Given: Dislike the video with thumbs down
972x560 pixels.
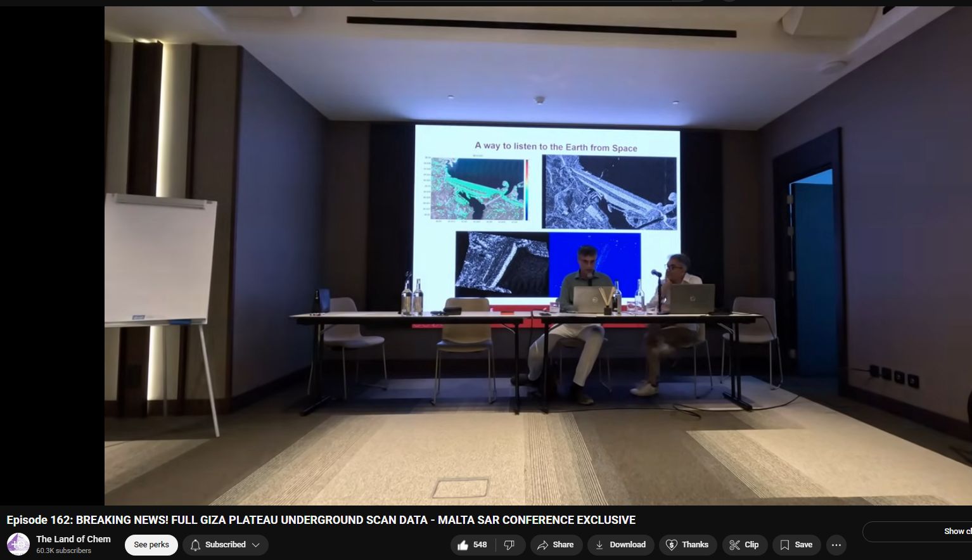Looking at the screenshot, I should pos(509,545).
